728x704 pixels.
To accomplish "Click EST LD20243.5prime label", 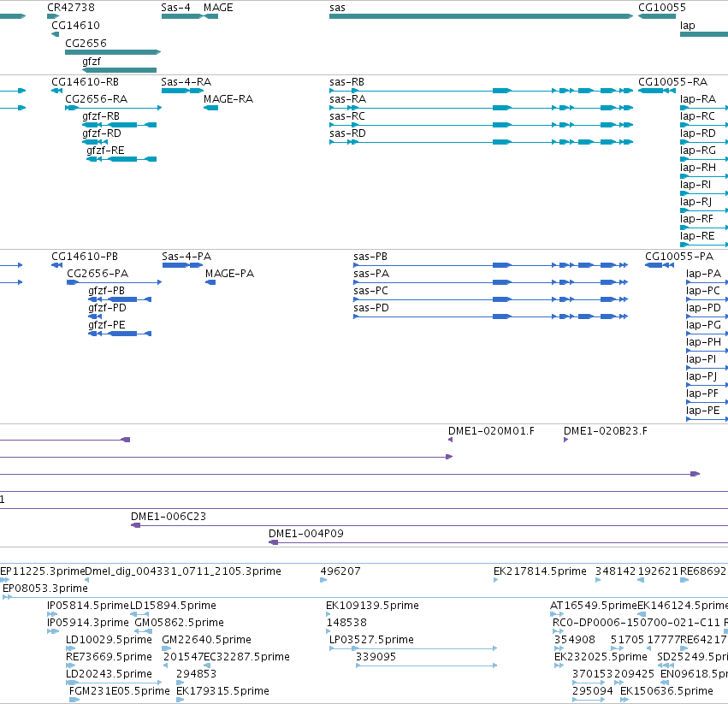I will pyautogui.click(x=109, y=674).
